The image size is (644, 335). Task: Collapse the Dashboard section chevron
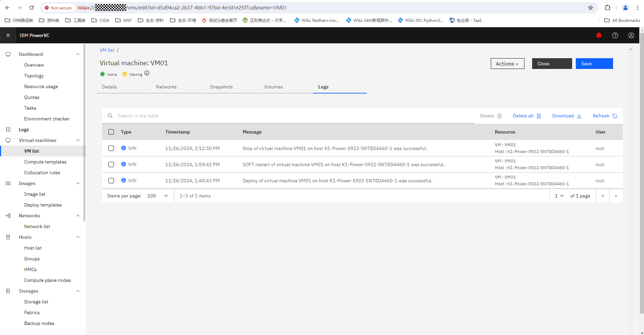78,54
